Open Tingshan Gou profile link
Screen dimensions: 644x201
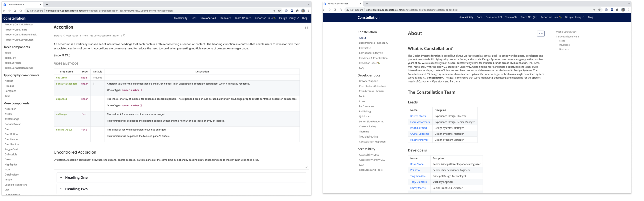coord(418,176)
